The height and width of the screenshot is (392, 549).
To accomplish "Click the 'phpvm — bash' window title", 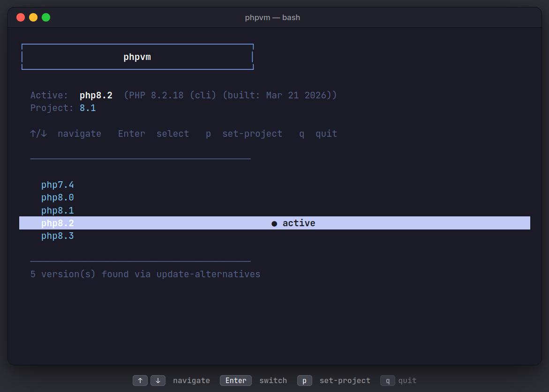I will (272, 17).
